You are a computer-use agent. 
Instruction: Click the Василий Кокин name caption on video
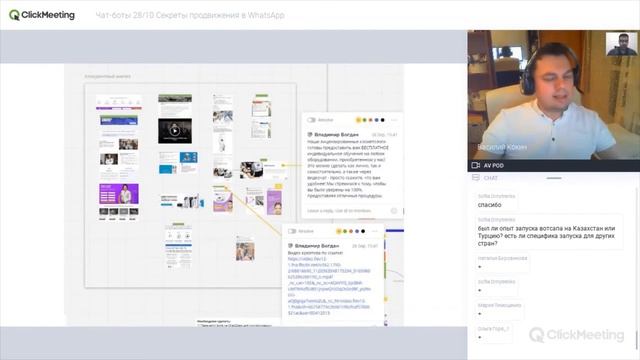[x=502, y=147]
